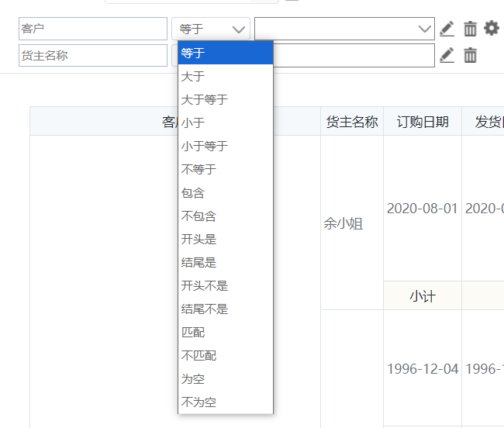Select the 为空 operator option

click(192, 379)
